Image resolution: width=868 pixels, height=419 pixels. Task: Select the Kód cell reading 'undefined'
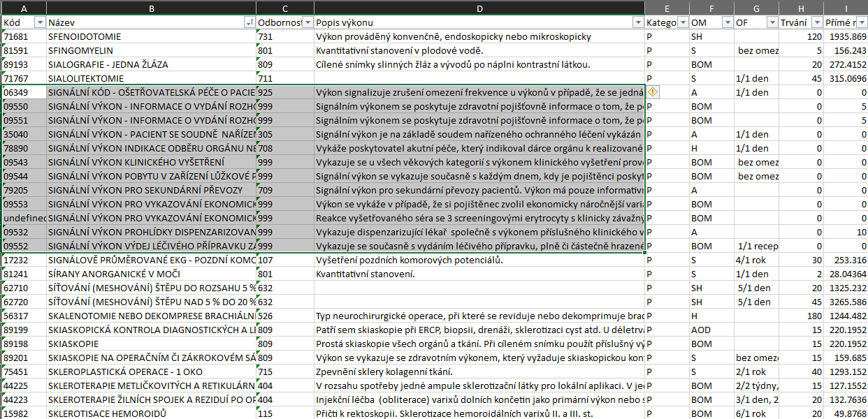click(24, 218)
